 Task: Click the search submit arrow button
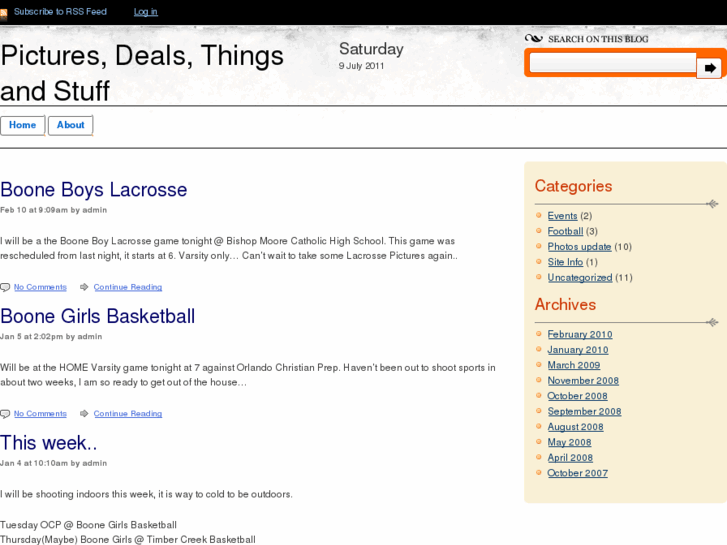point(709,68)
